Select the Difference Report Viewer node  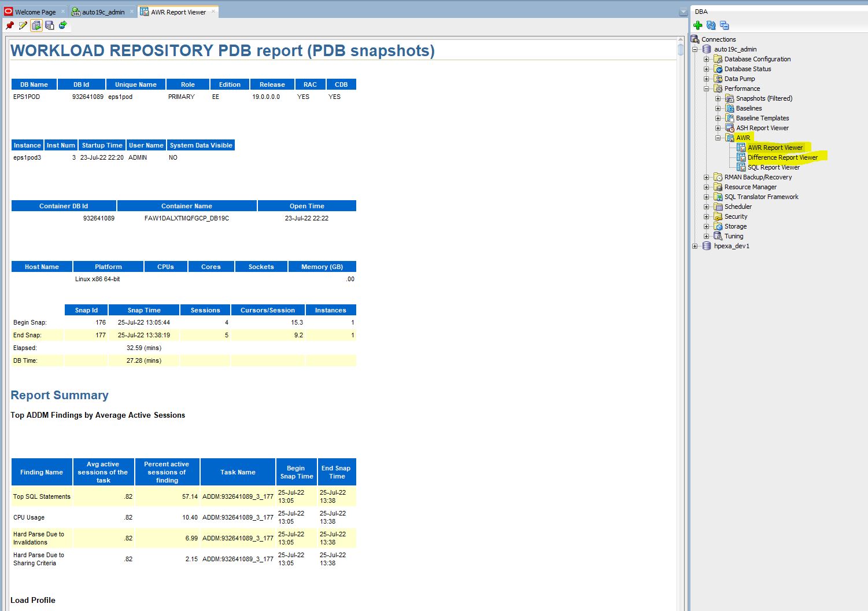(x=782, y=157)
